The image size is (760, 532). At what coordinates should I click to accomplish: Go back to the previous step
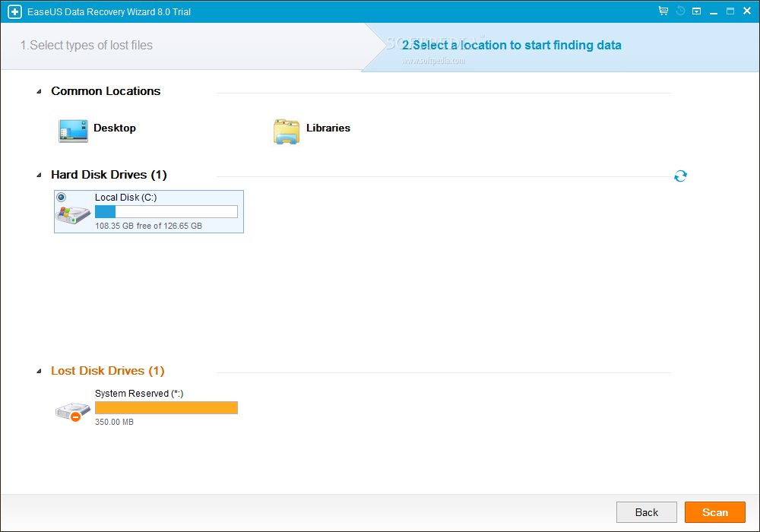[647, 512]
